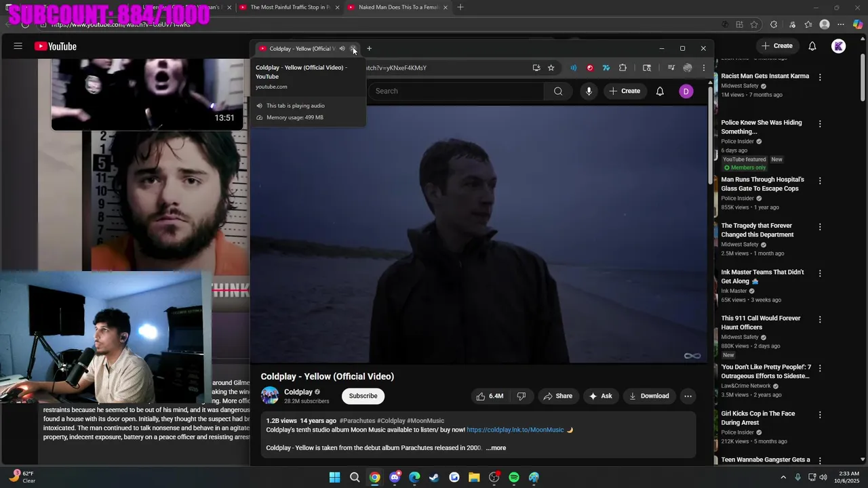Click the blue sound-wave extension icon
Image resolution: width=868 pixels, height=488 pixels.
(573, 68)
